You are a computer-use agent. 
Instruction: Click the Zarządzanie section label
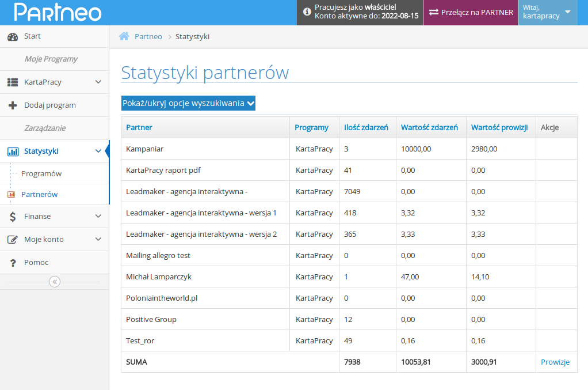click(45, 128)
